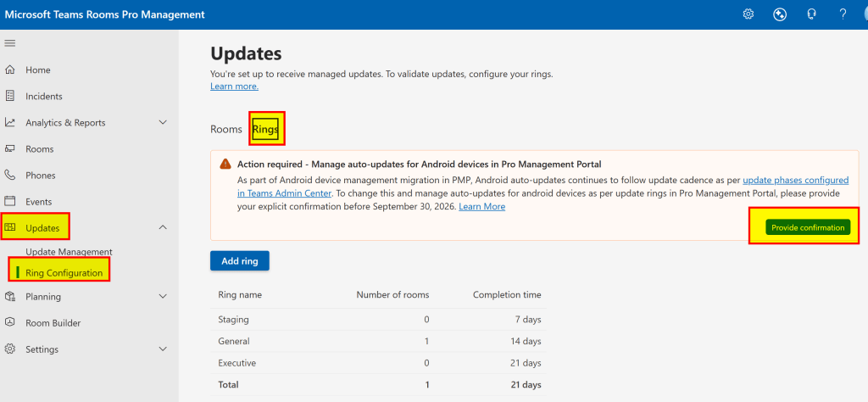Image resolution: width=868 pixels, height=402 pixels.
Task: Click the 7 days completion time cell
Action: 528,320
